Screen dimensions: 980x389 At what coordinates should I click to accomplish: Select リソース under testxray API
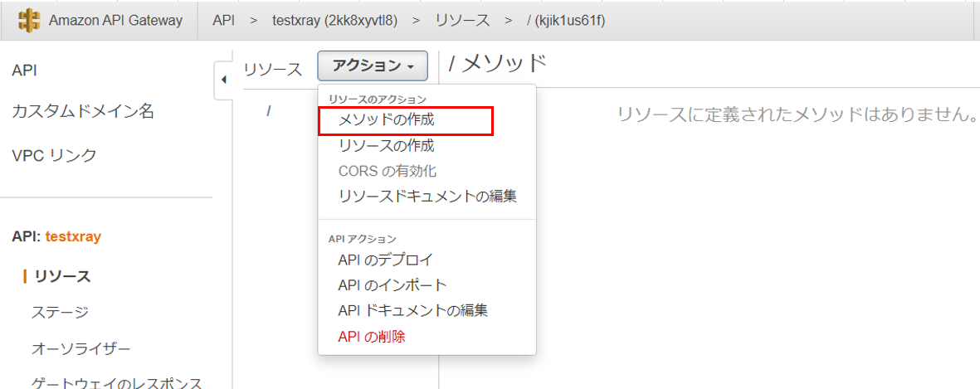62,276
